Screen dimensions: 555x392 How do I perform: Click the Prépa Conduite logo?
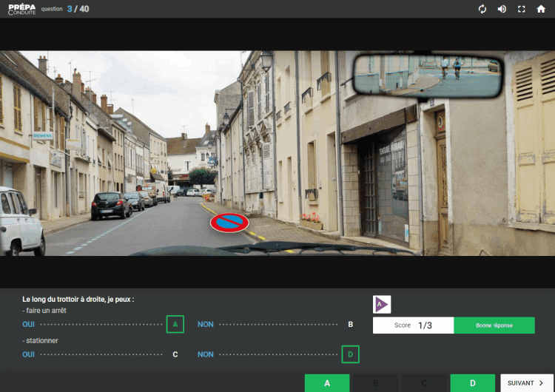pos(21,9)
